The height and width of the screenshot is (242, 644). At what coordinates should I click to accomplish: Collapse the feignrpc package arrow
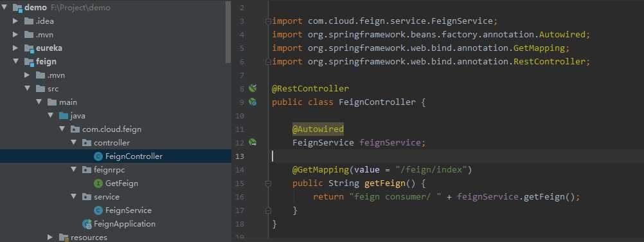tap(73, 169)
